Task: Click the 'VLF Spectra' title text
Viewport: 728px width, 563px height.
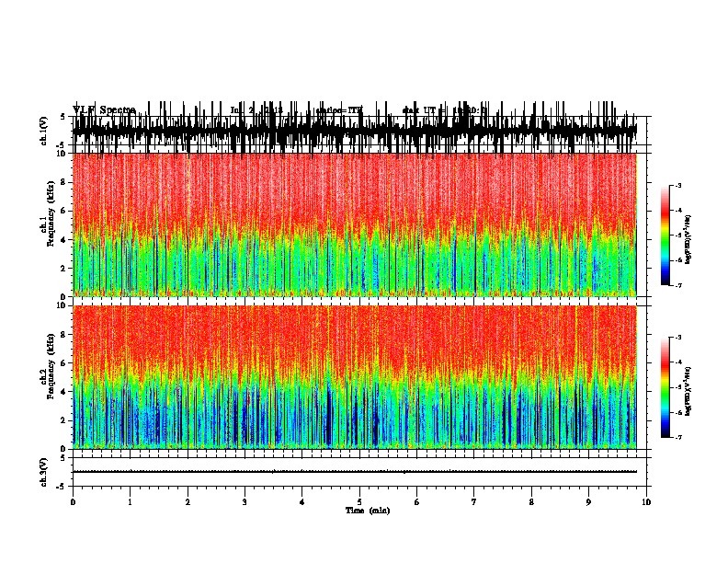Action: coord(104,110)
